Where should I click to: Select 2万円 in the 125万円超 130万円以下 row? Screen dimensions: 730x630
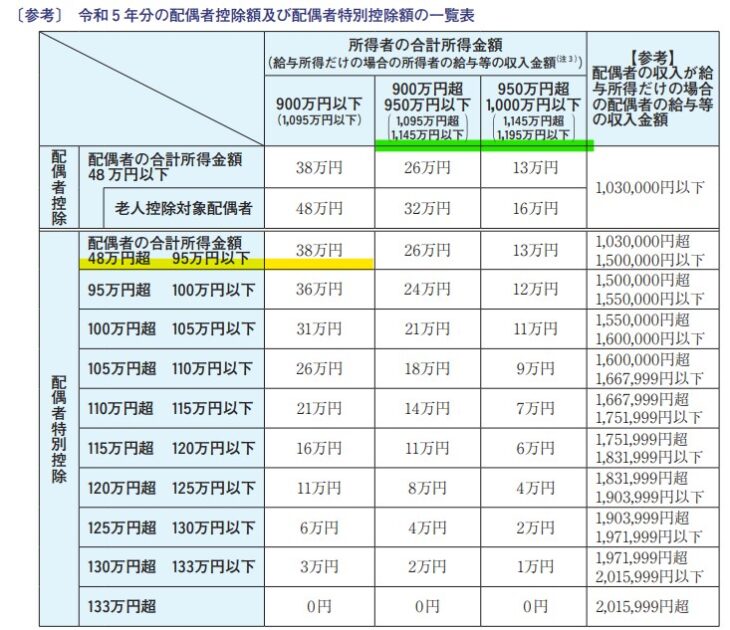[535, 528]
